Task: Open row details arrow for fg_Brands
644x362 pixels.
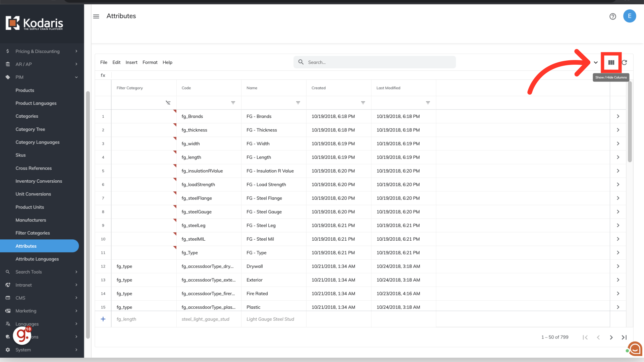Action: coord(618,116)
